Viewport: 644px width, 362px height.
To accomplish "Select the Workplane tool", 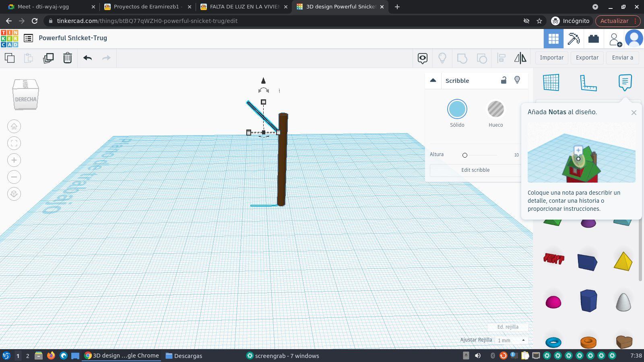I will coord(551,82).
